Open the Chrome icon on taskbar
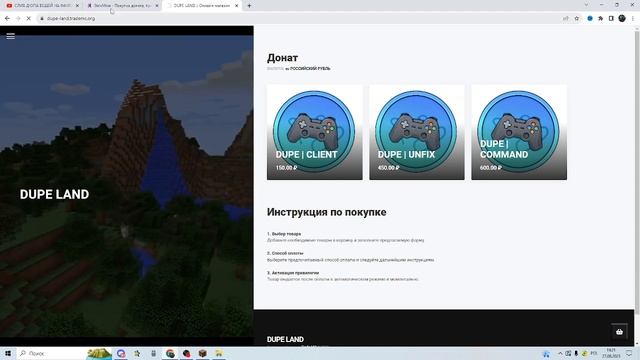 (x=170, y=353)
